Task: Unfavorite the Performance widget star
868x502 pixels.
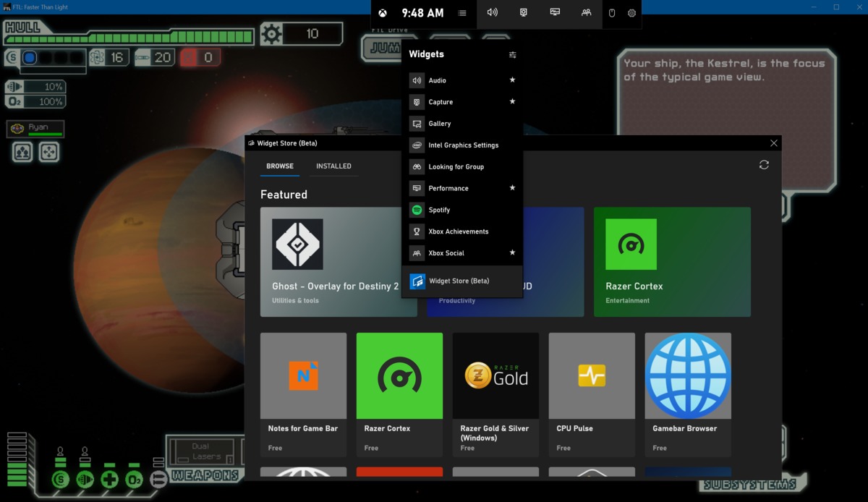Action: point(512,188)
